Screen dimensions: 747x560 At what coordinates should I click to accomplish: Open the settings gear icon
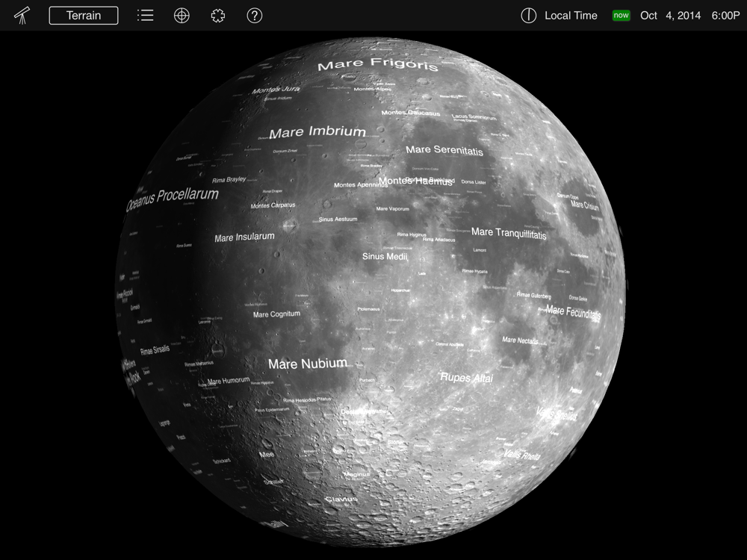217,15
